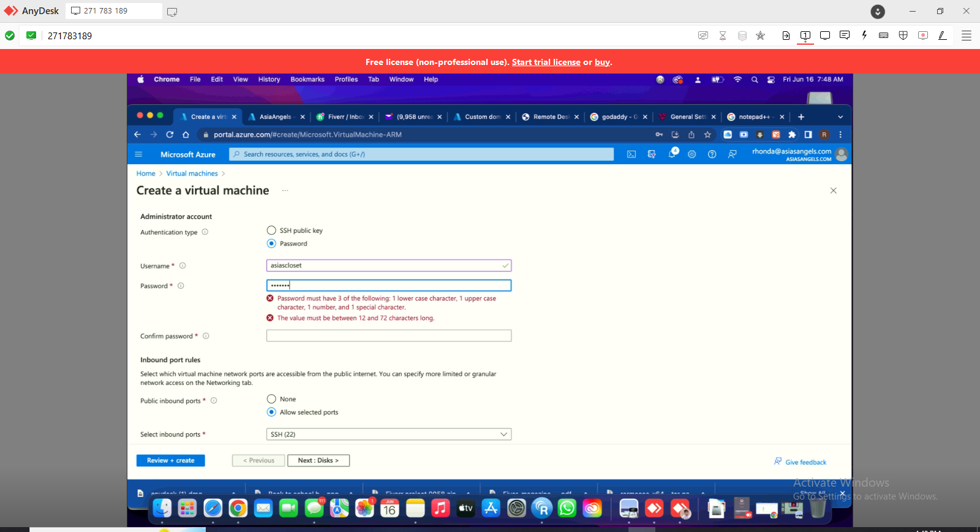Screen dimensions: 980x532
Task: Click the buy link in banner
Action: [602, 62]
